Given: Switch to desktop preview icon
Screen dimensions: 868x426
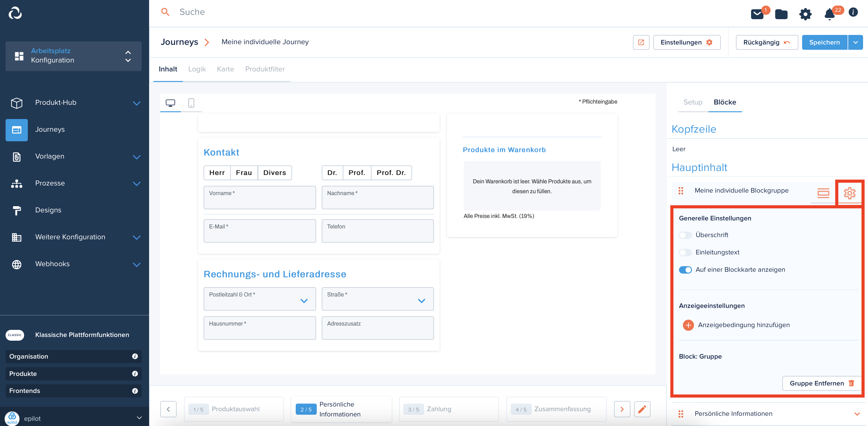Looking at the screenshot, I should coord(170,103).
